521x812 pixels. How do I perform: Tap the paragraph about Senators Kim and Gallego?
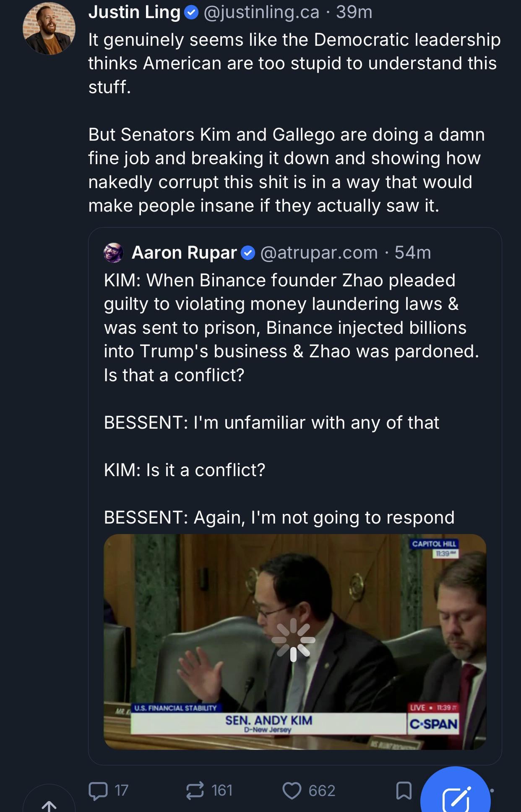click(x=286, y=170)
